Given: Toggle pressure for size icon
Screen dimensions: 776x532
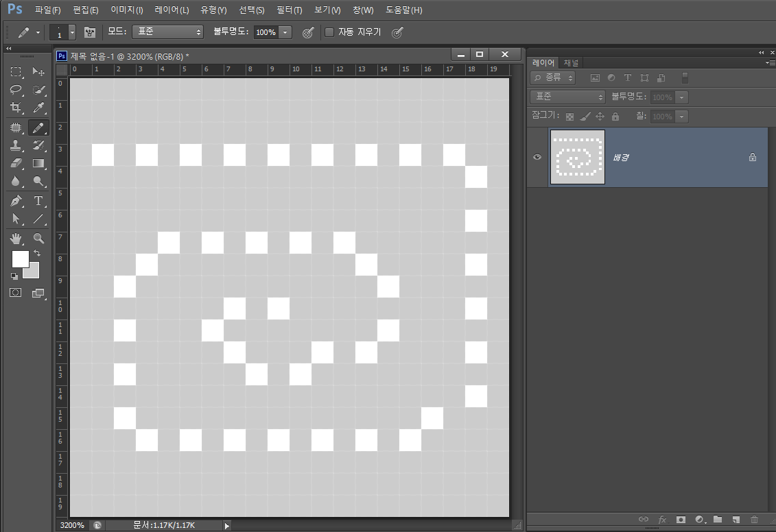Looking at the screenshot, I should 397,33.
